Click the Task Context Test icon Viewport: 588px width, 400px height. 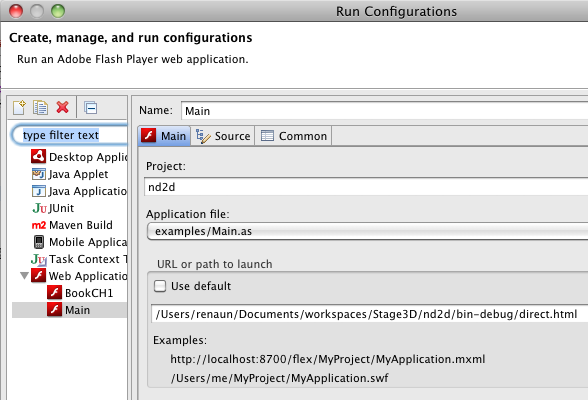39,259
